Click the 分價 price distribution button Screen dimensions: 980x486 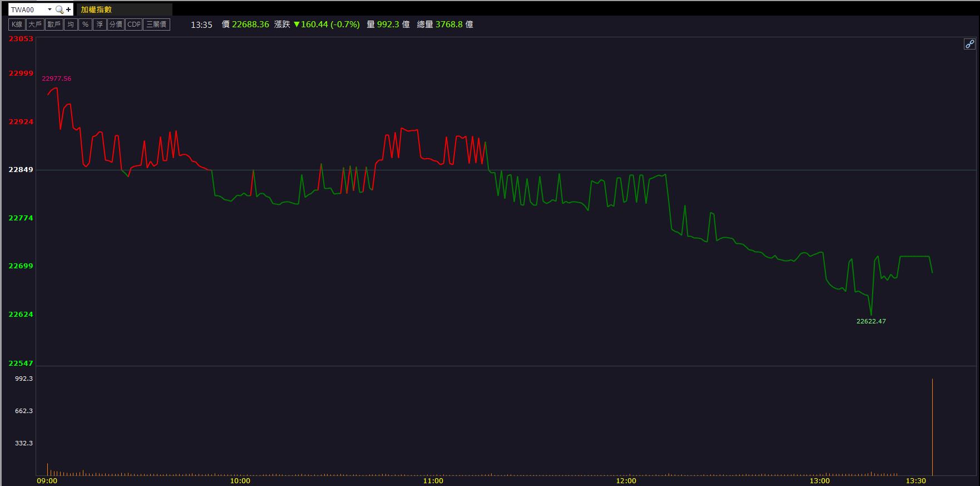(116, 24)
